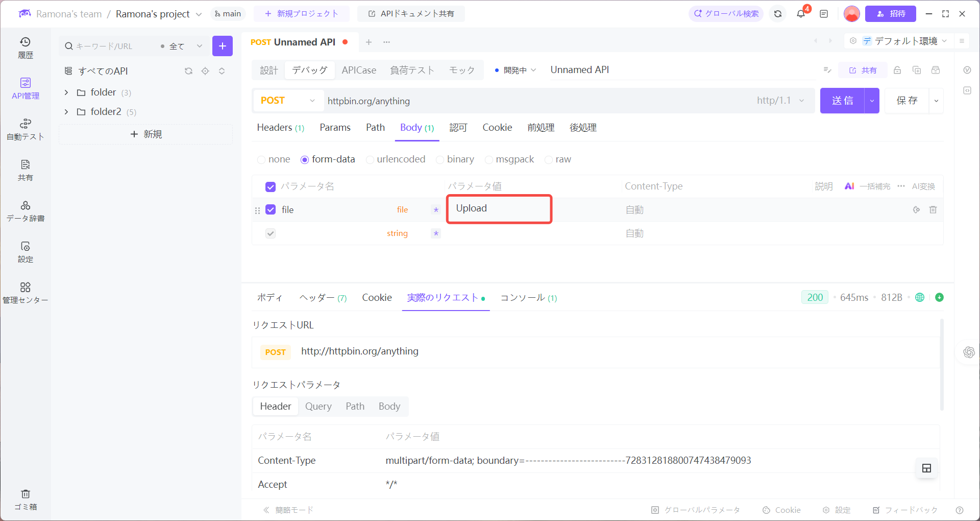Screen dimensions: 980x521
Task: Switch to the Params tab
Action: [335, 128]
